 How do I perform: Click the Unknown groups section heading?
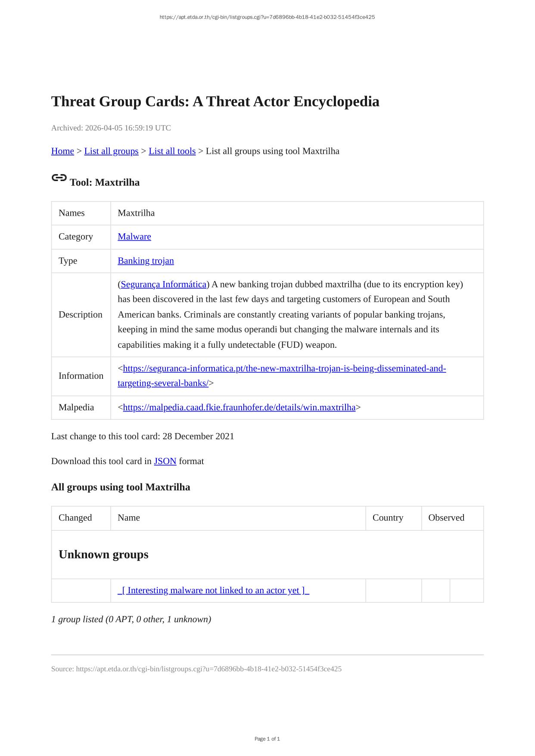point(103,555)
